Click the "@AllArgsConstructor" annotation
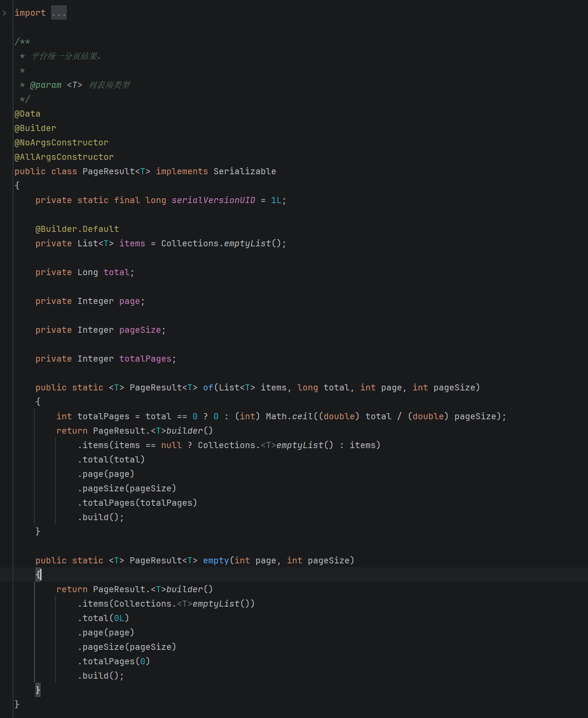The height and width of the screenshot is (718, 588). 64,157
